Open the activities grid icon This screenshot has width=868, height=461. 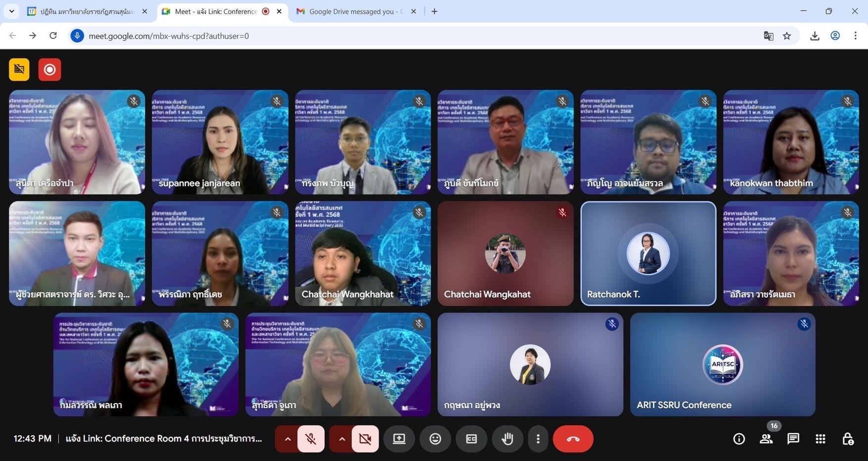[x=820, y=439]
